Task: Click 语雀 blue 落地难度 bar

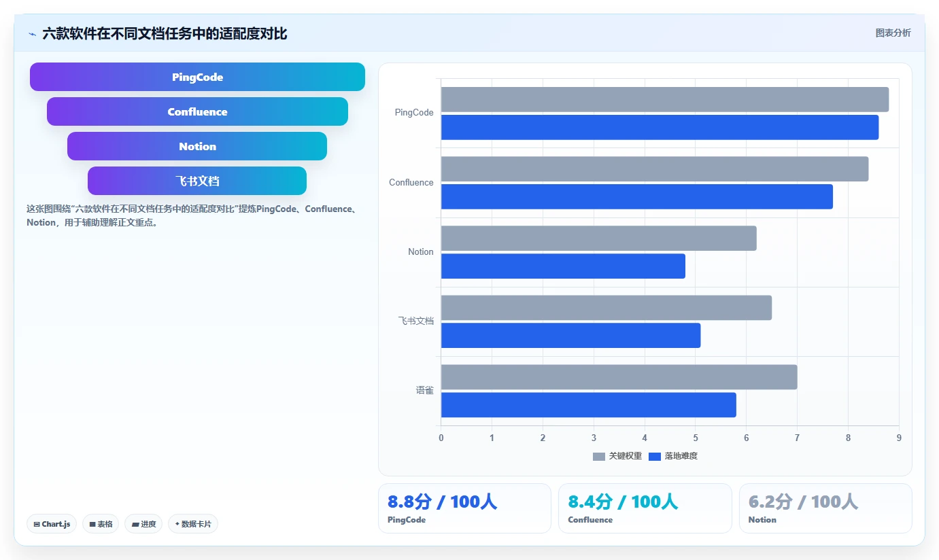Action: pyautogui.click(x=589, y=404)
